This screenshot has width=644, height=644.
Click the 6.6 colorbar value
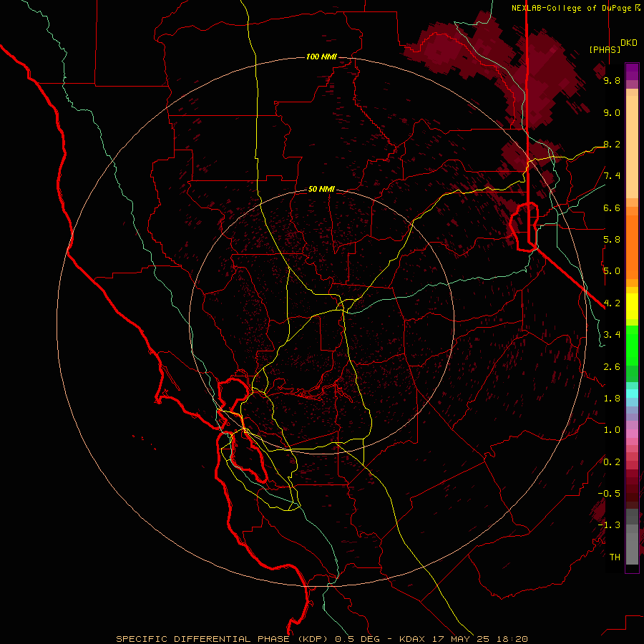[612, 208]
